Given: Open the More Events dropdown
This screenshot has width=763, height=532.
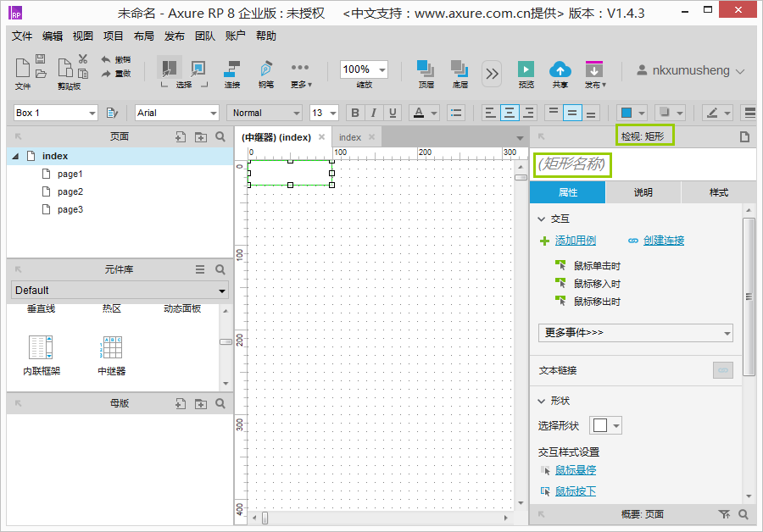Looking at the screenshot, I should click(636, 333).
